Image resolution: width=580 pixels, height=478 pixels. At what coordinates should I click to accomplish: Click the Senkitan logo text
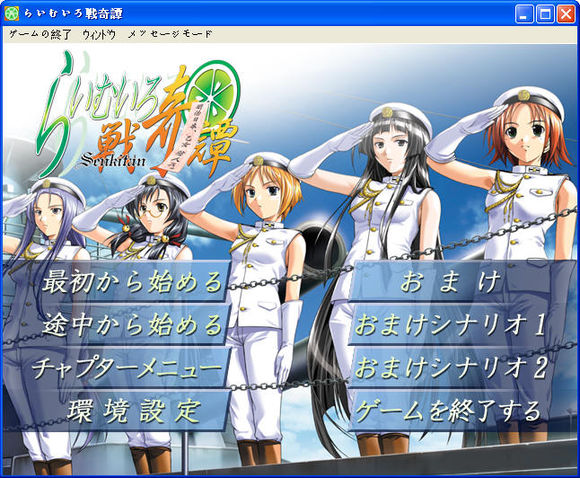click(113, 159)
